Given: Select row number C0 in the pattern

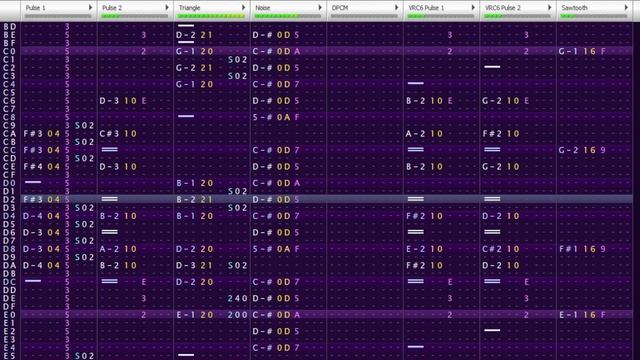Looking at the screenshot, I should (x=9, y=51).
